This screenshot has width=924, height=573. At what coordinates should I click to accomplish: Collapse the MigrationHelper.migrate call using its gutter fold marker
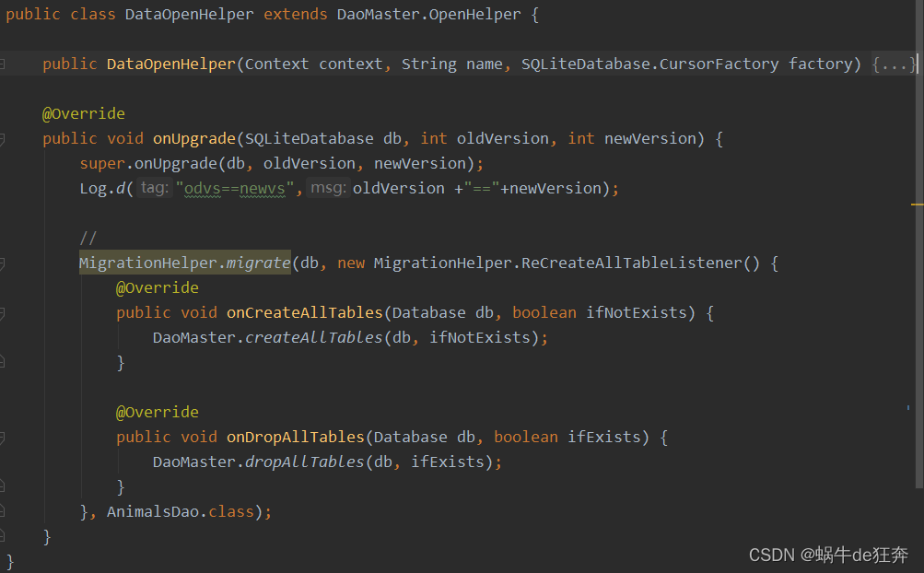[3, 263]
